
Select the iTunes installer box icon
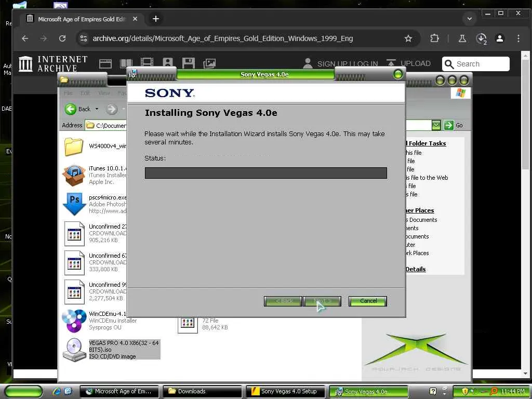[x=74, y=175]
